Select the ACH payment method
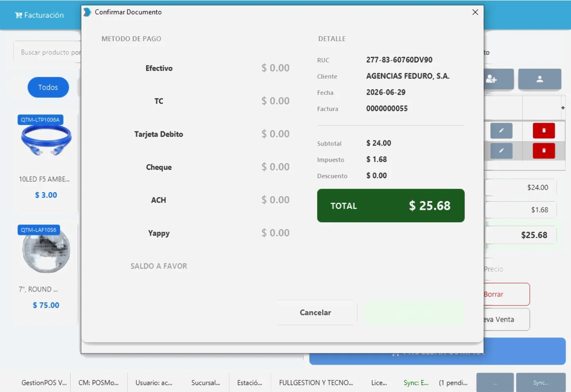The image size is (571, 392). [159, 200]
